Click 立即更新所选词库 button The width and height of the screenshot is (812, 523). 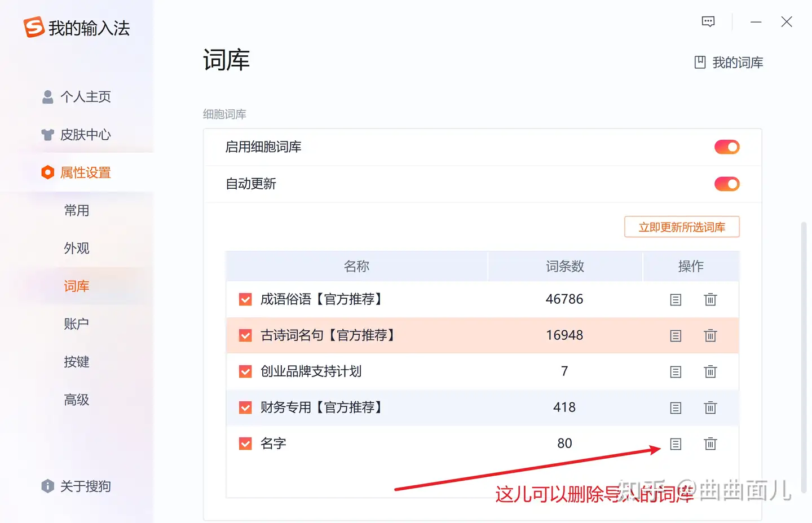tap(682, 227)
